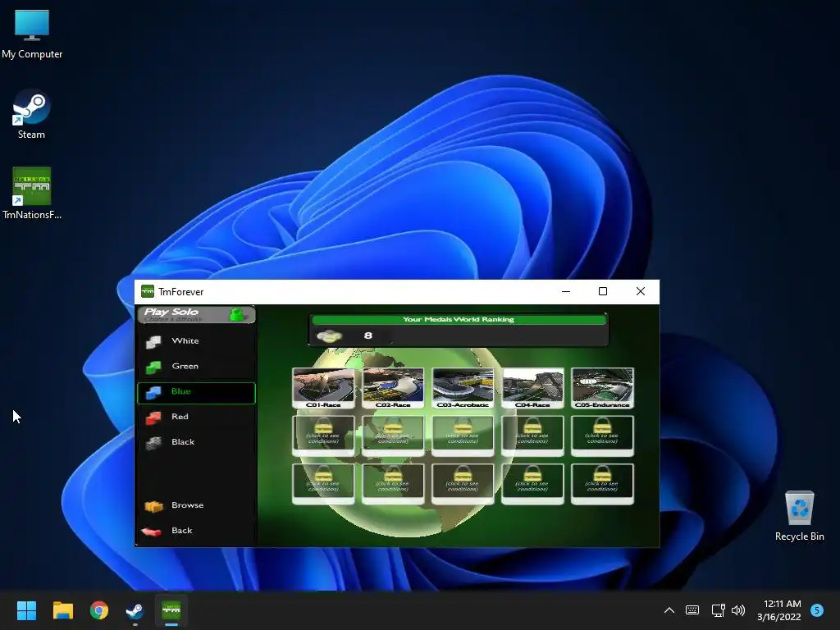Click the network tray icon
Viewport: 840px width, 630px height.
pos(718,610)
